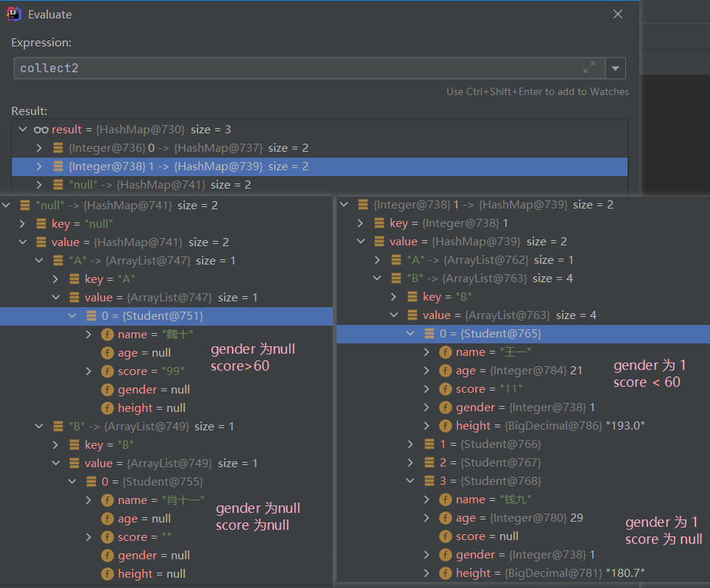710x588 pixels.
Task: Click field icon of name = "王一"
Action: point(446,352)
